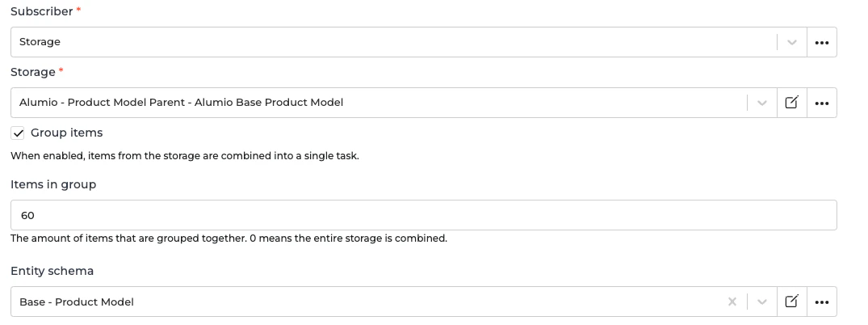This screenshot has width=868, height=325.
Task: Expand the Entity schema dropdown chevron
Action: point(761,302)
